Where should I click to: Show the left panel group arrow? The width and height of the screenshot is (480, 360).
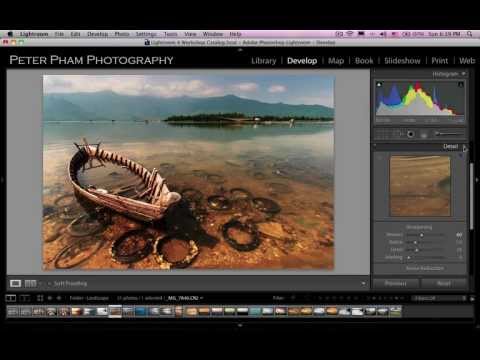2,180
